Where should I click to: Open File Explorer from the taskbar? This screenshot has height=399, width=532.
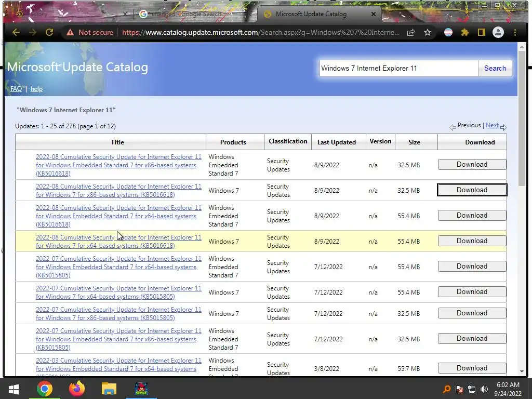click(109, 389)
